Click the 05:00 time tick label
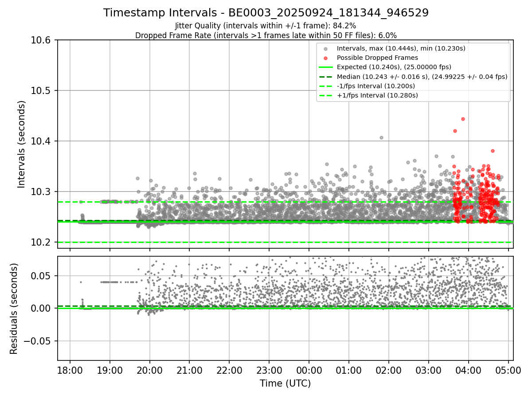This screenshot has width=532, height=399. tap(509, 370)
